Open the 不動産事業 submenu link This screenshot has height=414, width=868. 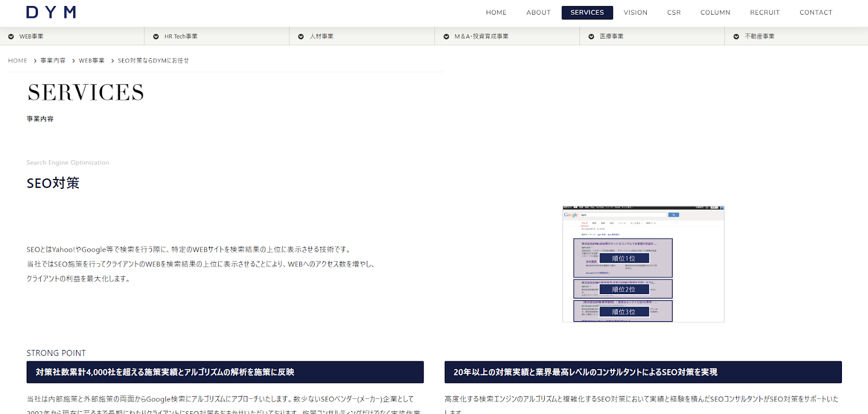coord(759,36)
